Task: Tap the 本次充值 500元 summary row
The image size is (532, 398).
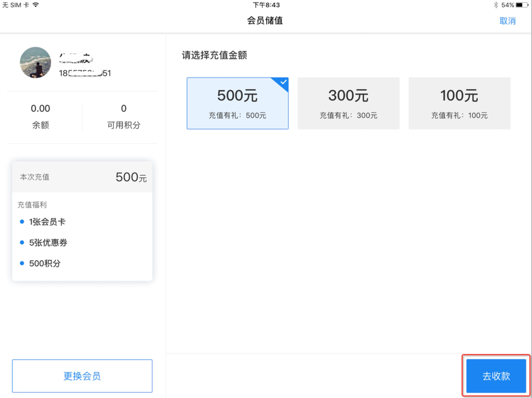Action: [x=82, y=177]
